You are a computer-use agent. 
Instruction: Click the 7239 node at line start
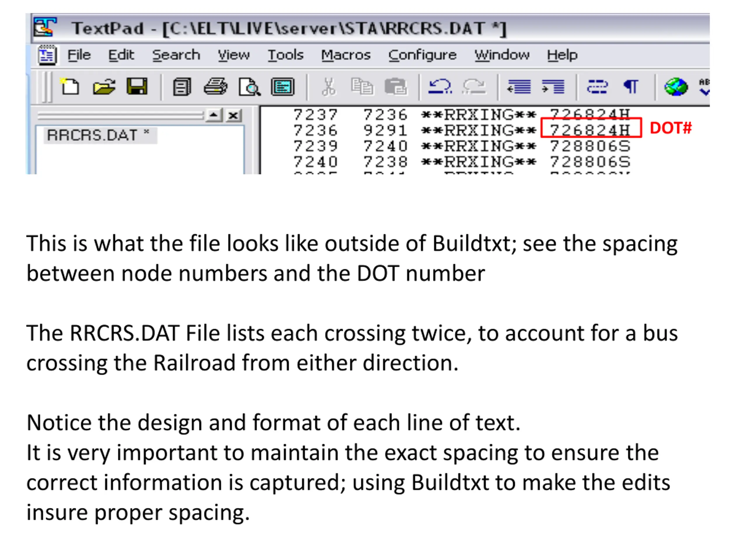click(x=315, y=146)
